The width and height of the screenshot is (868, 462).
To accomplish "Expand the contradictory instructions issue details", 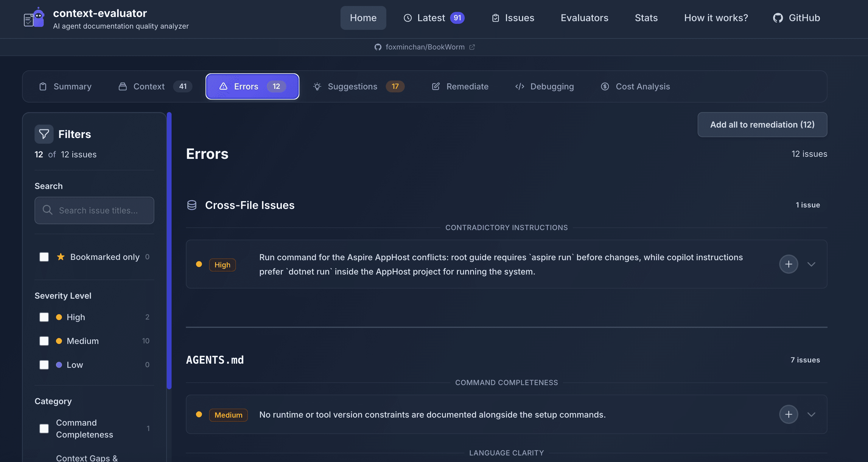I will 812,264.
